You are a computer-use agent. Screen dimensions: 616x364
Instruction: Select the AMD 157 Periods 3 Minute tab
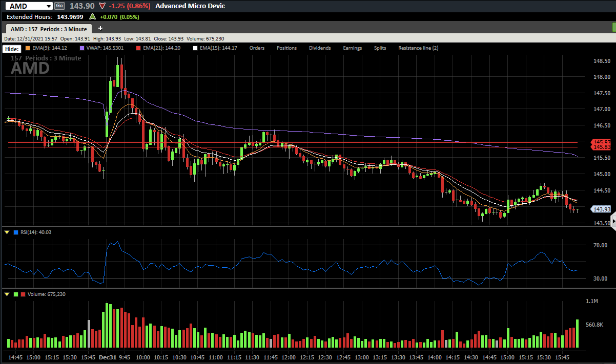49,29
